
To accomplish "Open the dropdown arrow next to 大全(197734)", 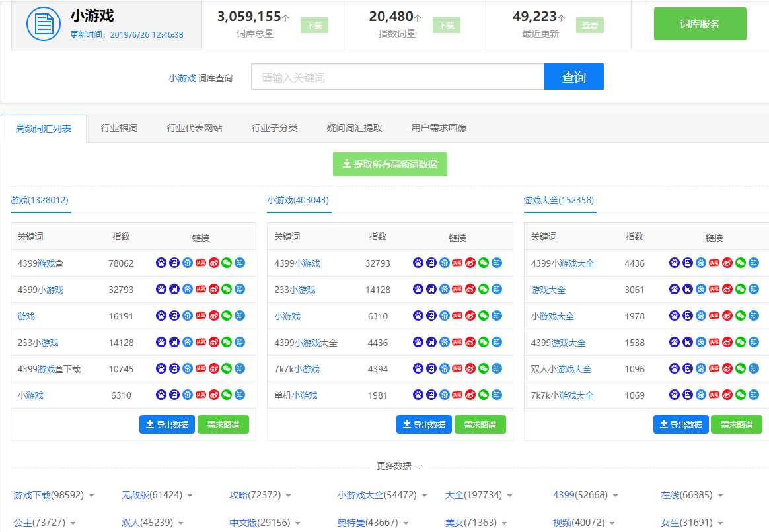I will [509, 496].
